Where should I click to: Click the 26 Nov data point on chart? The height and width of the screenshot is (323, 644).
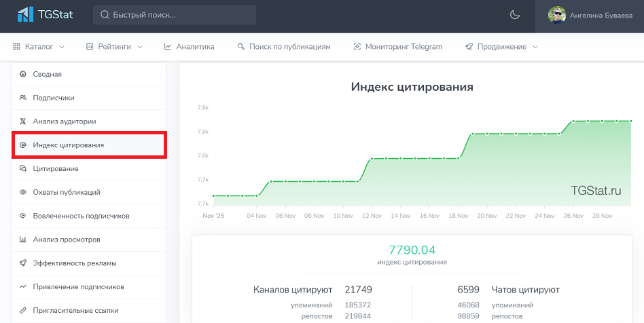[x=573, y=121]
